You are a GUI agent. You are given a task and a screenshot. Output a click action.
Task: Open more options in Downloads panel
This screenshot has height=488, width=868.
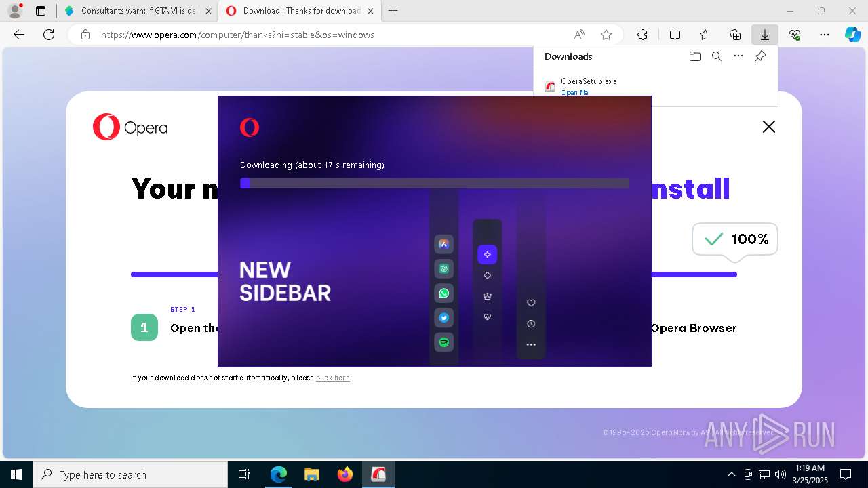point(738,56)
